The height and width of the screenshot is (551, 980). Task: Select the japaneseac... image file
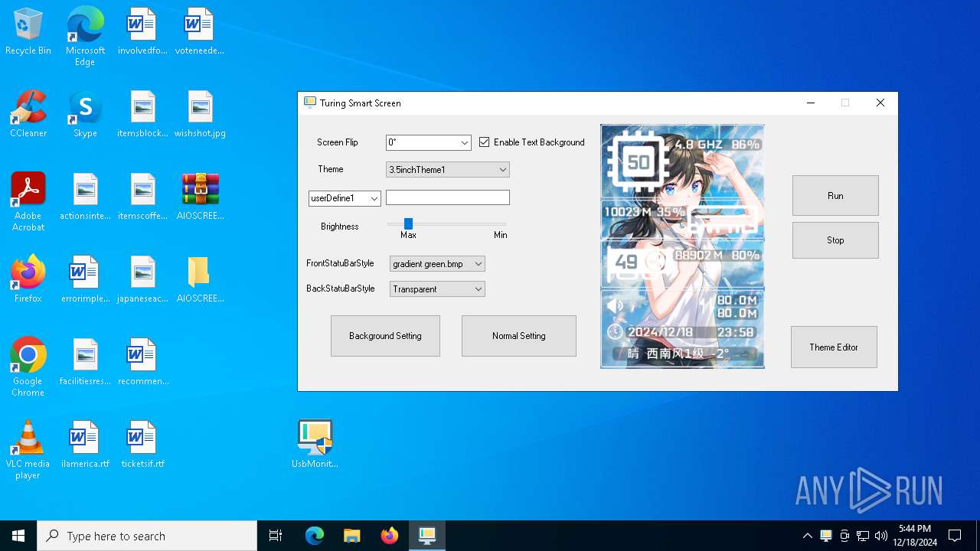click(142, 279)
